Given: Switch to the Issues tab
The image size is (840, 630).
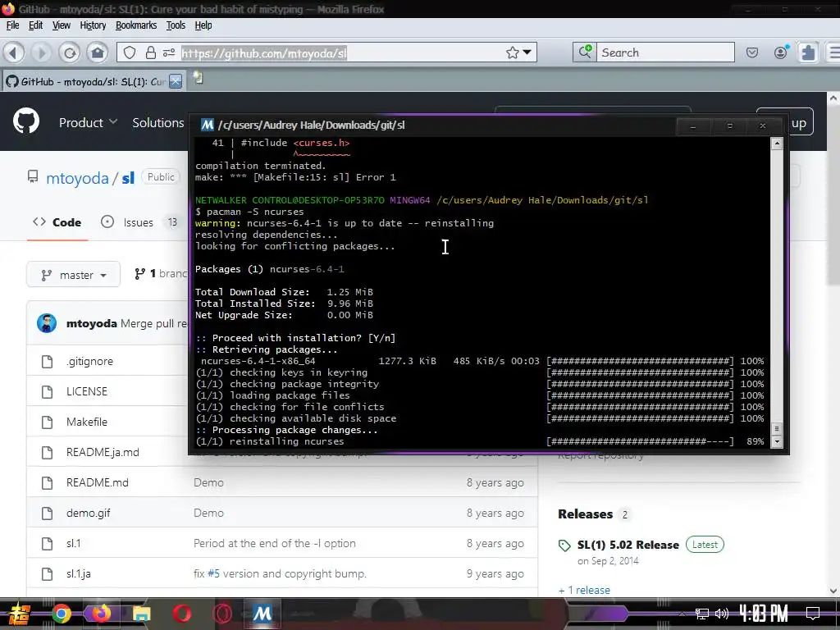Looking at the screenshot, I should point(139,222).
